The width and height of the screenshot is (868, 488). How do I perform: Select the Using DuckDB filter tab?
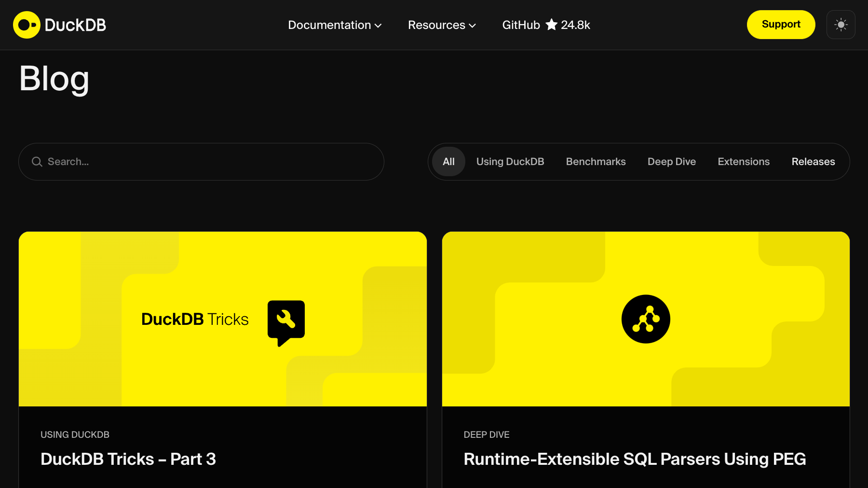510,162
